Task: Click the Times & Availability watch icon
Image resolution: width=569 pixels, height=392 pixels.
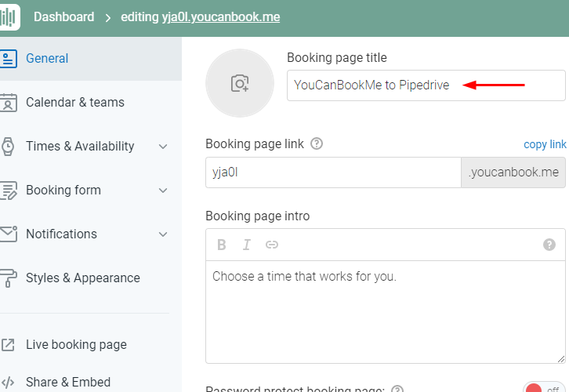Action: 8,147
